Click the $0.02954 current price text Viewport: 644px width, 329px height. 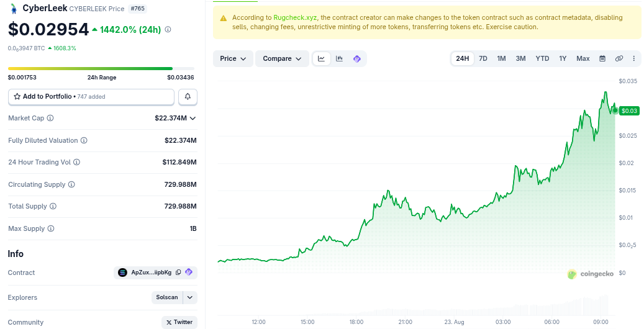48,29
